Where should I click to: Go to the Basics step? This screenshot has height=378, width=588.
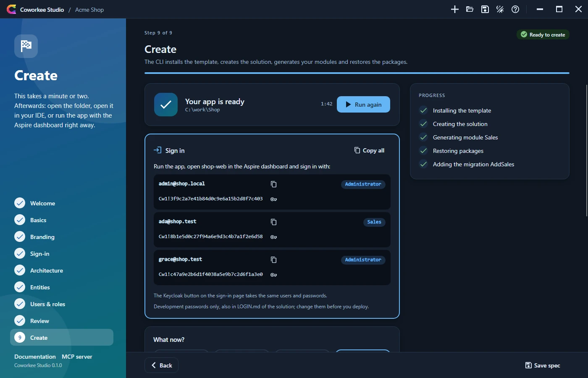click(x=62, y=220)
